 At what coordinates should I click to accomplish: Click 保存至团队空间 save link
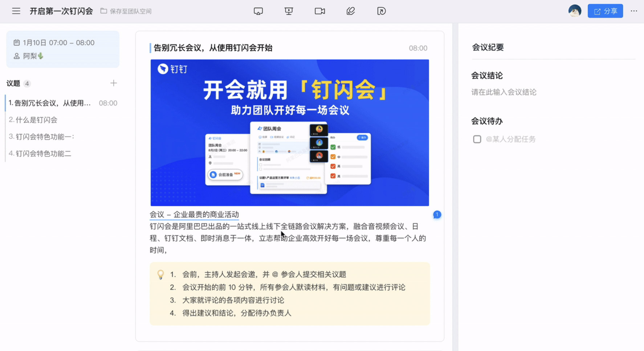coord(131,11)
